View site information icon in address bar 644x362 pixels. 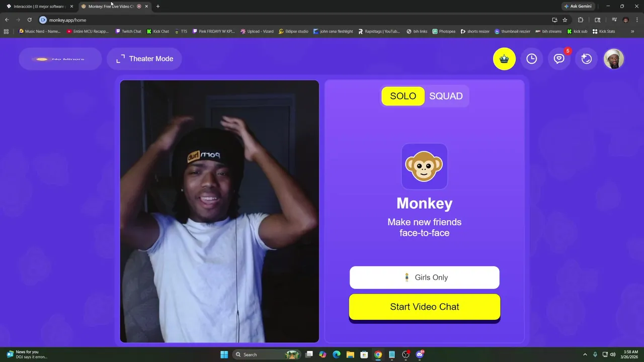point(43,20)
